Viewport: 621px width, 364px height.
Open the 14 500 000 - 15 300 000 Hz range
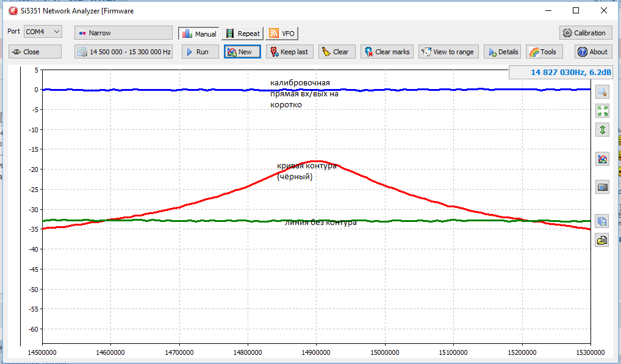coord(123,52)
